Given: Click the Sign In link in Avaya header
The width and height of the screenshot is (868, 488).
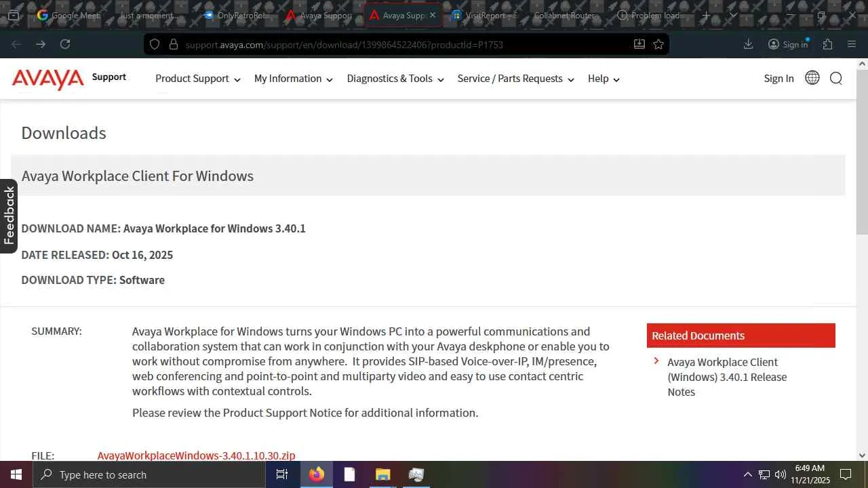Looking at the screenshot, I should [x=778, y=79].
